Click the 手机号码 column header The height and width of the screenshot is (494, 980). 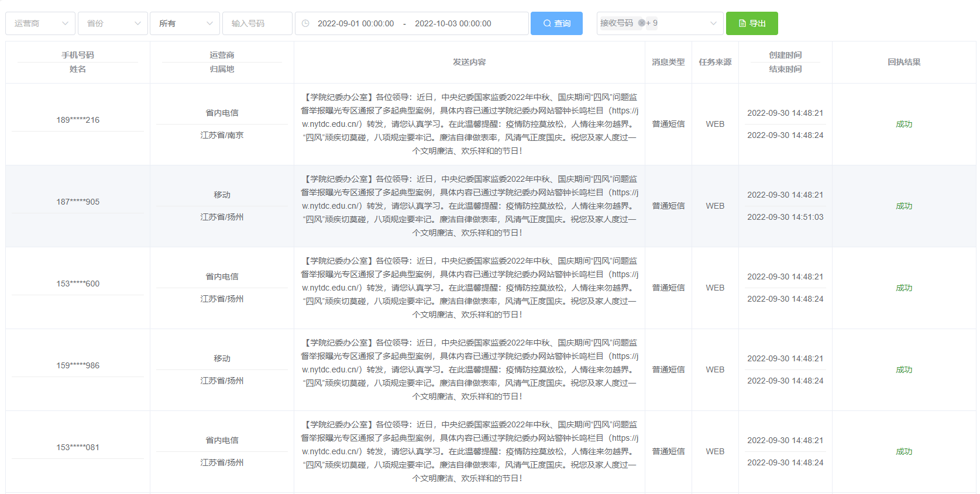point(78,55)
